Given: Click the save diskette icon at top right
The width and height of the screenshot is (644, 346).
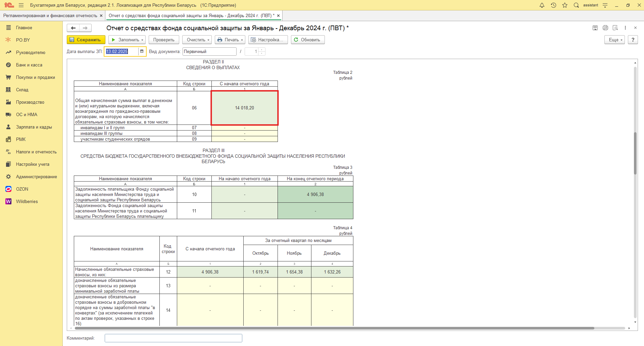Looking at the screenshot, I should pyautogui.click(x=595, y=28).
